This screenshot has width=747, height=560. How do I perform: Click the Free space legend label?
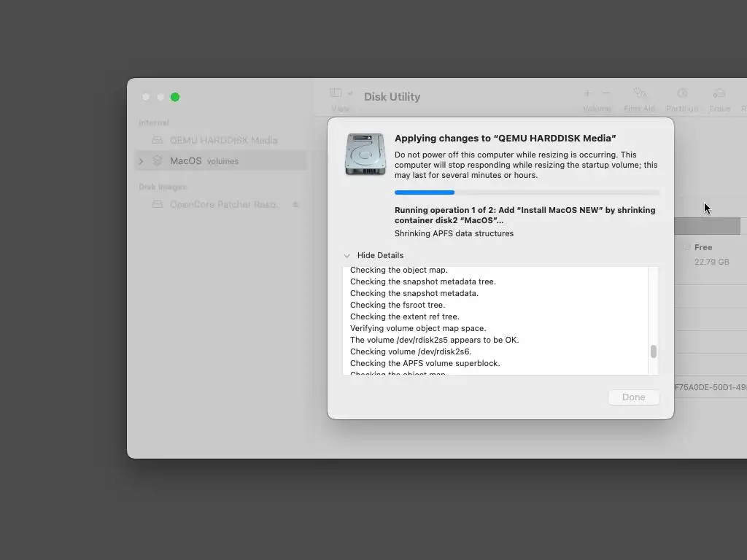(x=703, y=247)
